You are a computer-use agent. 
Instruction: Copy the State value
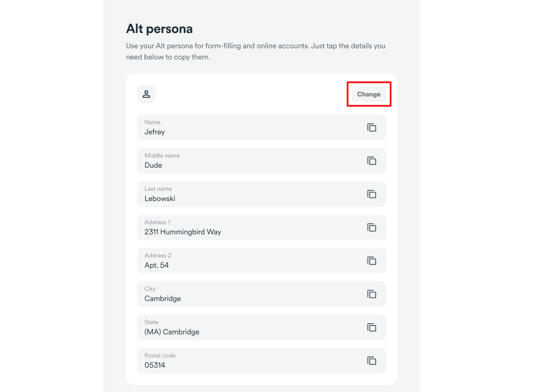[372, 327]
